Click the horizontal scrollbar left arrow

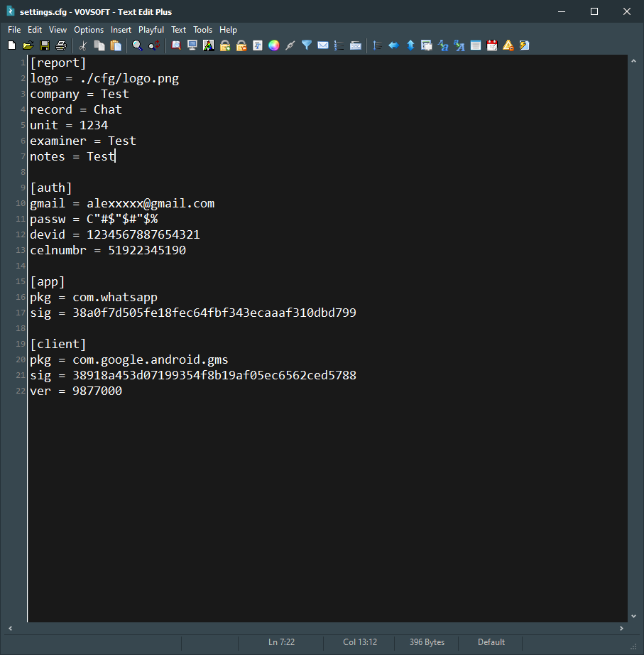tap(11, 628)
